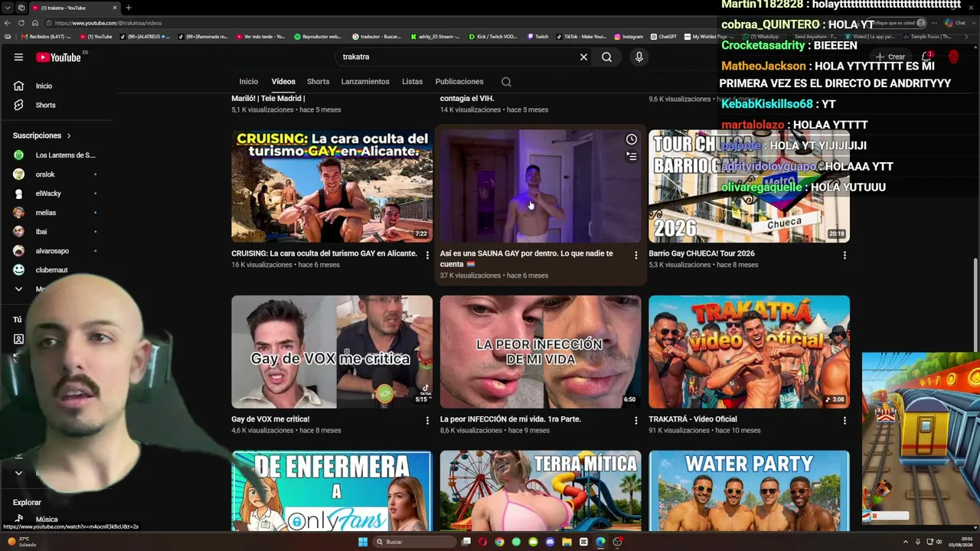Open Google Chrome from the taskbar
Image resolution: width=980 pixels, height=551 pixels.
point(499,542)
